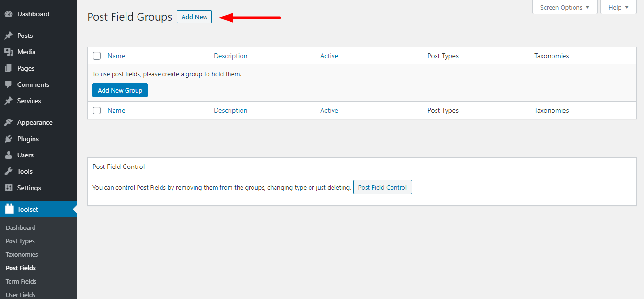
Task: Sort by Description in table header
Action: (x=230, y=56)
